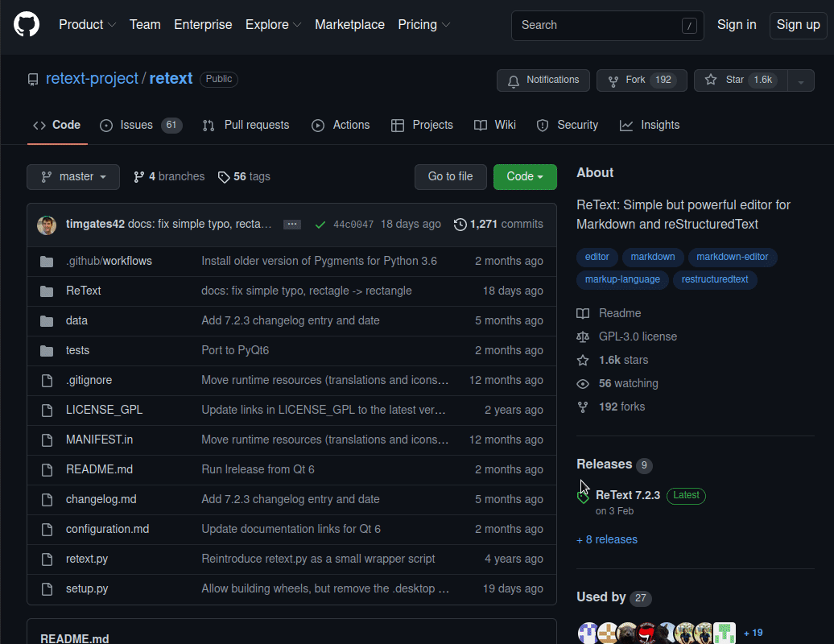Open the Marketplace page
The image size is (834, 644).
tap(349, 24)
